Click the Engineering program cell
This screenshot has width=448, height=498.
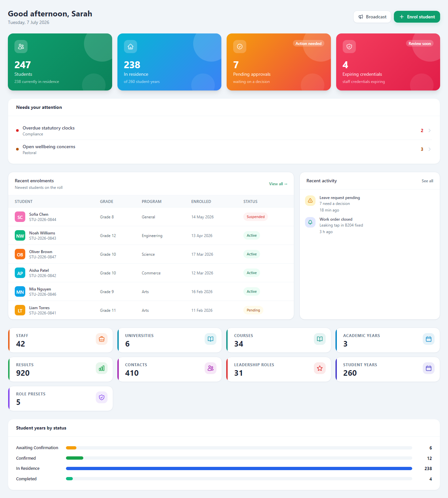152,236
